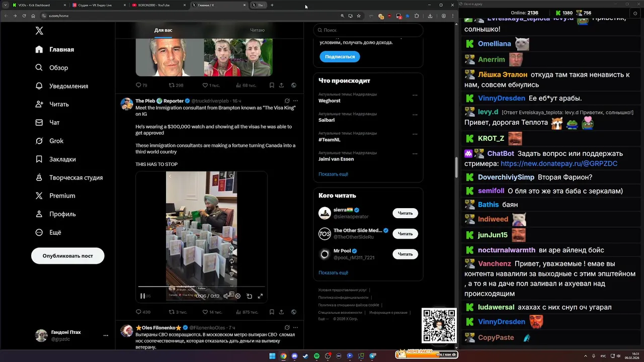Expand the Ещё more menu
The width and height of the screenshot is (644, 362).
48,232
